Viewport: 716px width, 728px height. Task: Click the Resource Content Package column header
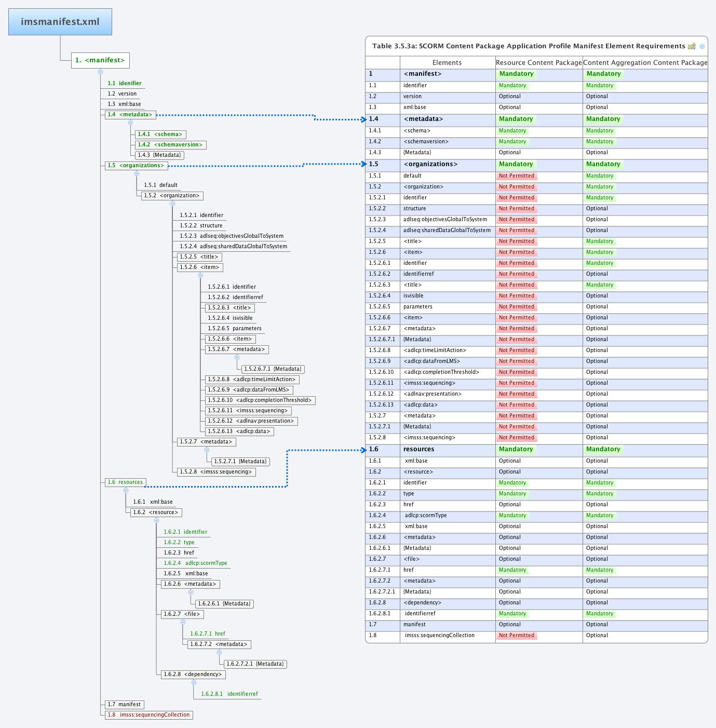click(x=538, y=62)
